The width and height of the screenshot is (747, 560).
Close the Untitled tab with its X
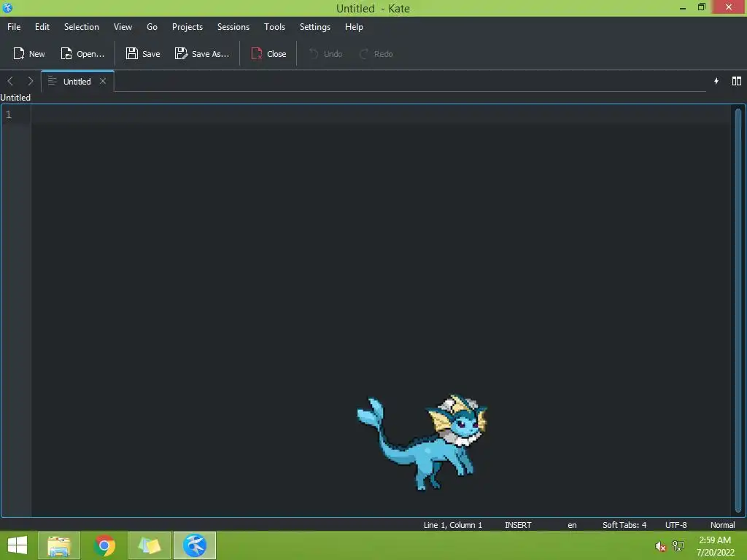102,81
